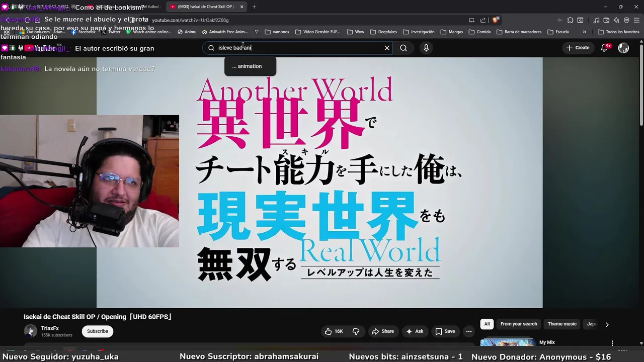This screenshot has width=644, height=362.
Task: Open the browser extensions puzzle icon
Action: pyautogui.click(x=570, y=20)
